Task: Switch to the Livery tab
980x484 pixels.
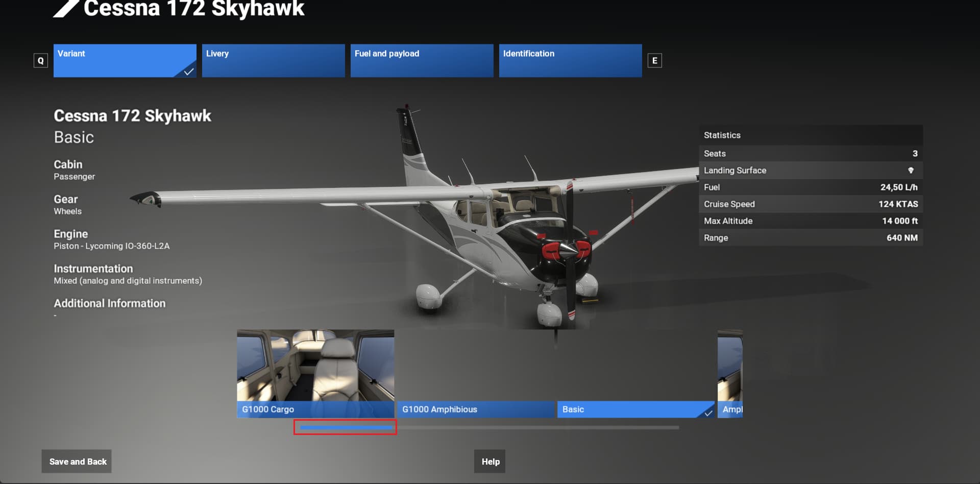Action: pos(273,61)
